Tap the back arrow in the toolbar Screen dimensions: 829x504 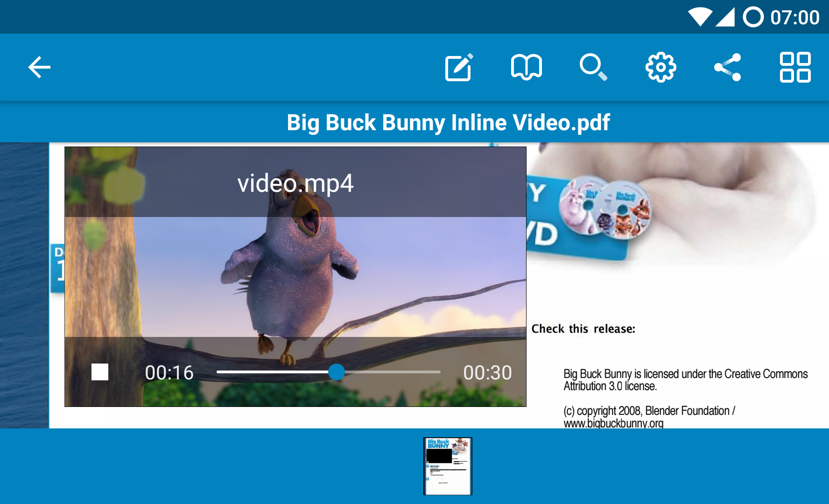coord(40,67)
